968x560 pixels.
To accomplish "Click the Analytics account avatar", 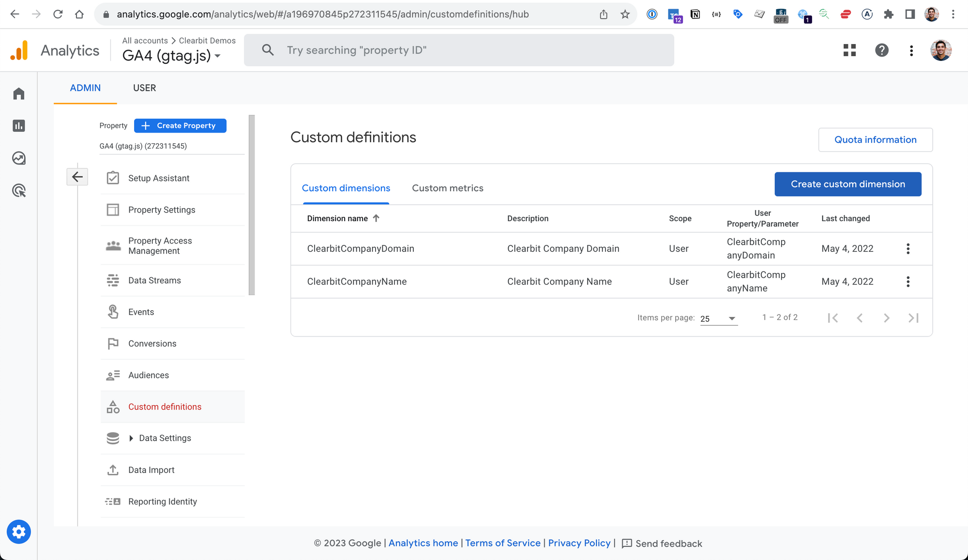I will click(941, 50).
